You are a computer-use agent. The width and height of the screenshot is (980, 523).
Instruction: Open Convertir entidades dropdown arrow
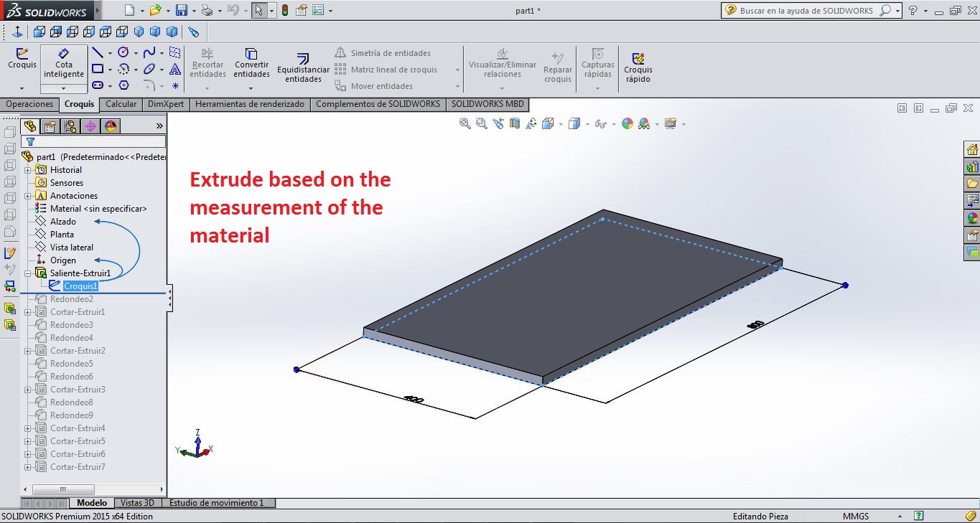click(251, 88)
